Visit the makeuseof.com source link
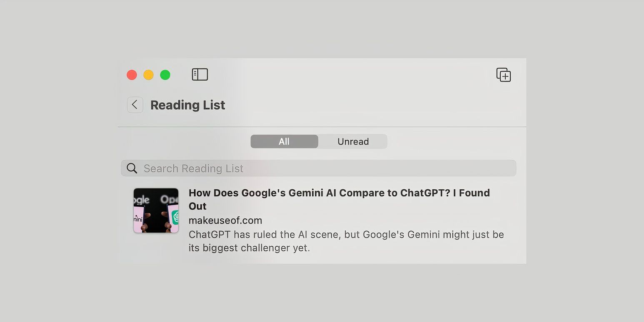Viewport: 644px width, 322px height. point(225,220)
